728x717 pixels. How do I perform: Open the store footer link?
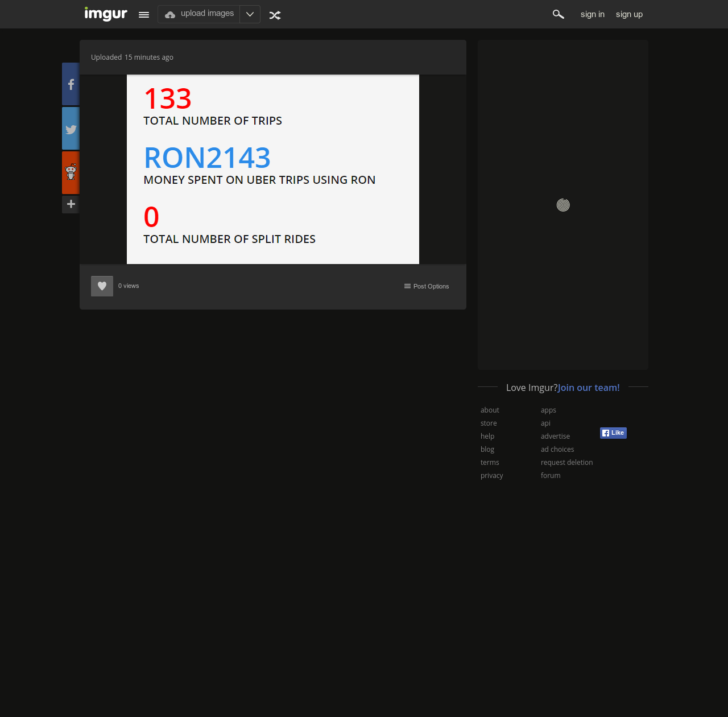click(x=489, y=423)
